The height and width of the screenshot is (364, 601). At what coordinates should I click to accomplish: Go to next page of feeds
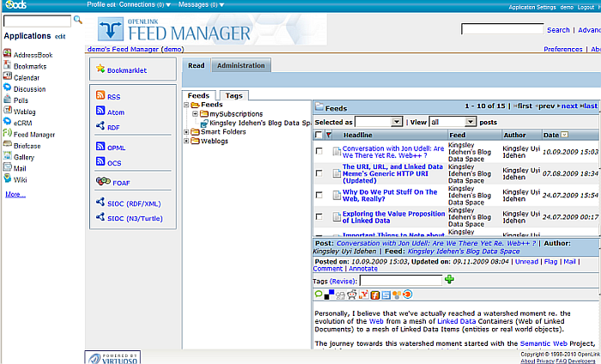(569, 106)
